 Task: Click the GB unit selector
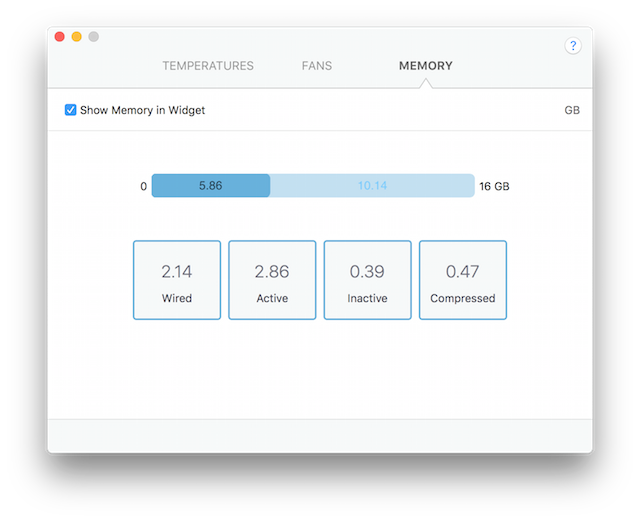click(572, 110)
